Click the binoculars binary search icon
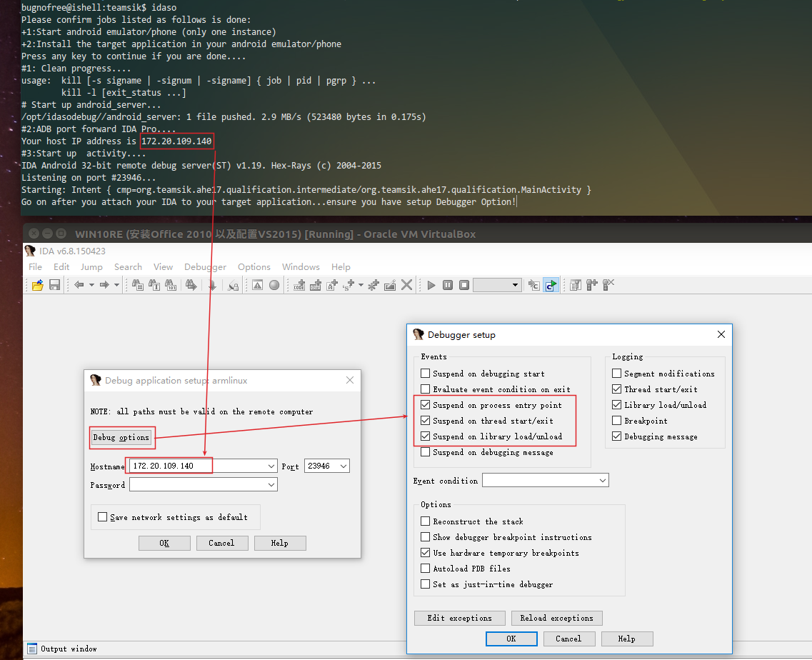Image resolution: width=812 pixels, height=660 pixels. pyautogui.click(x=171, y=285)
